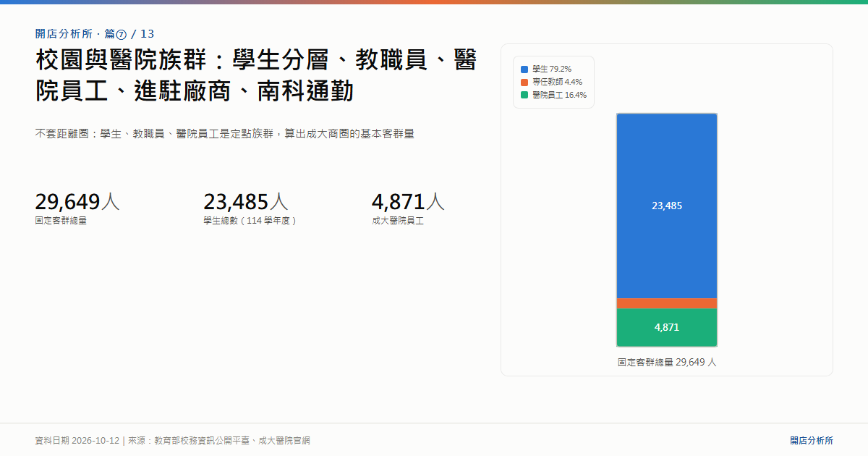Click the 23,485人 student count figure
This screenshot has height=456, width=868.
(246, 201)
